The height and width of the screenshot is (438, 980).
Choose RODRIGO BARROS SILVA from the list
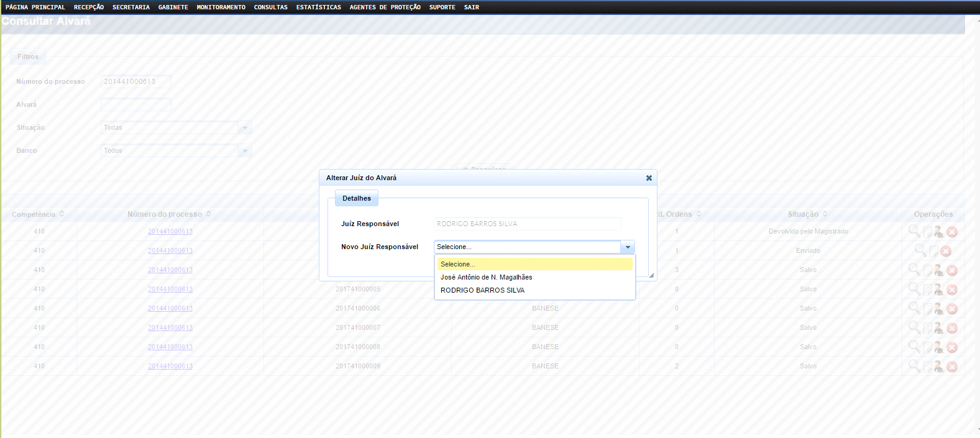pos(482,290)
